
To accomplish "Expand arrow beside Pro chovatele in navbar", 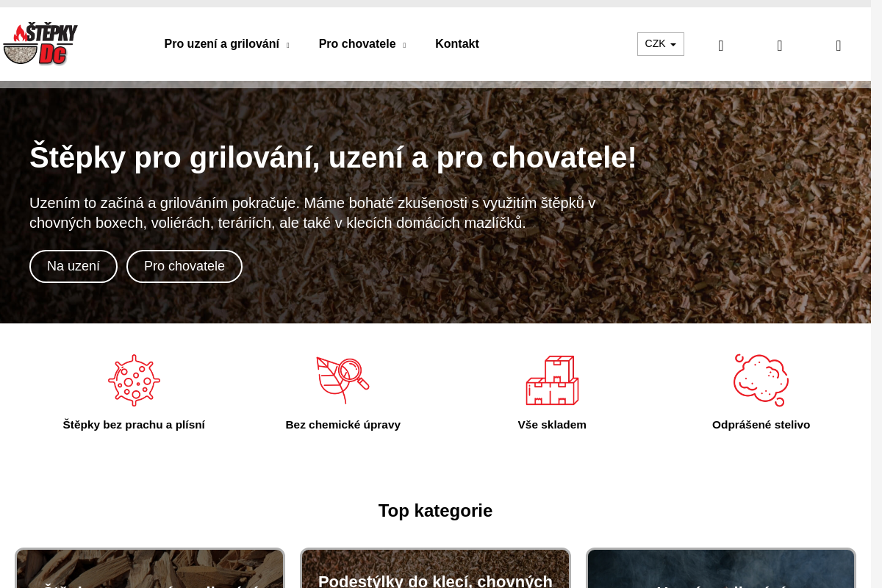I will click(x=404, y=45).
